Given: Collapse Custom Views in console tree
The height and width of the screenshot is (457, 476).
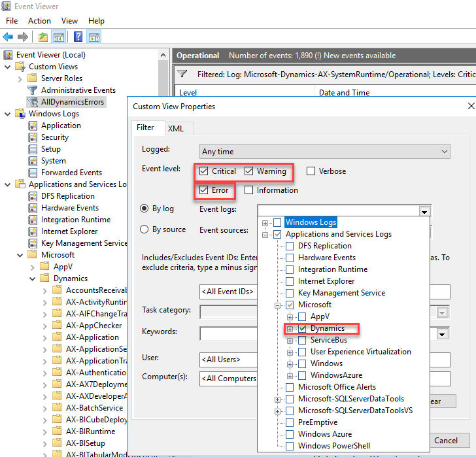Looking at the screenshot, I should coord(8,67).
